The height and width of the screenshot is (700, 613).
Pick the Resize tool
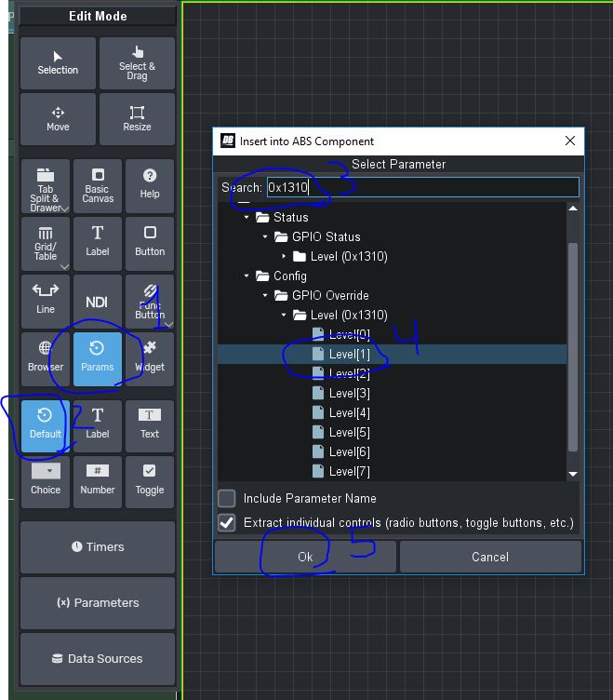[x=137, y=119]
